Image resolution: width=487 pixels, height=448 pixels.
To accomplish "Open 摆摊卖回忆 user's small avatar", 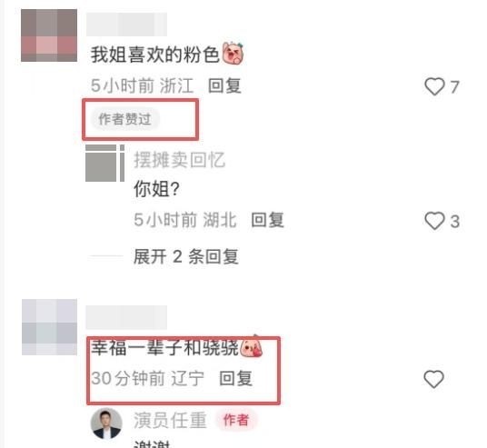I will click(x=105, y=163).
